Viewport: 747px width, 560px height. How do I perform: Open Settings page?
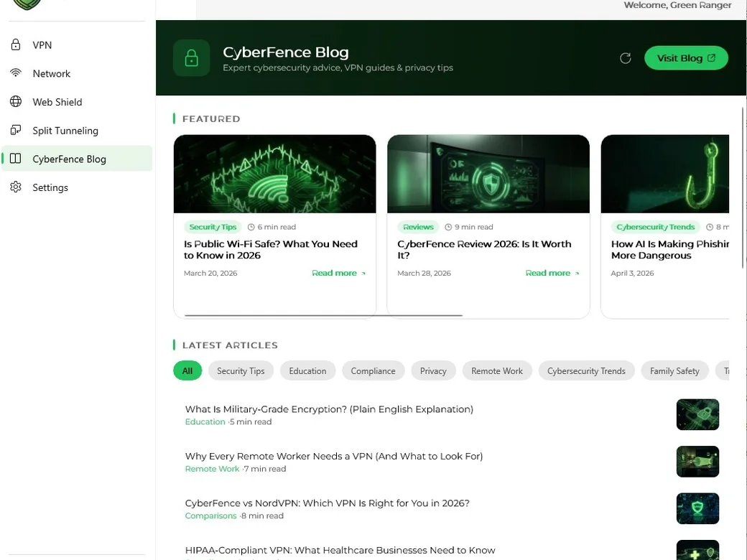77,187
